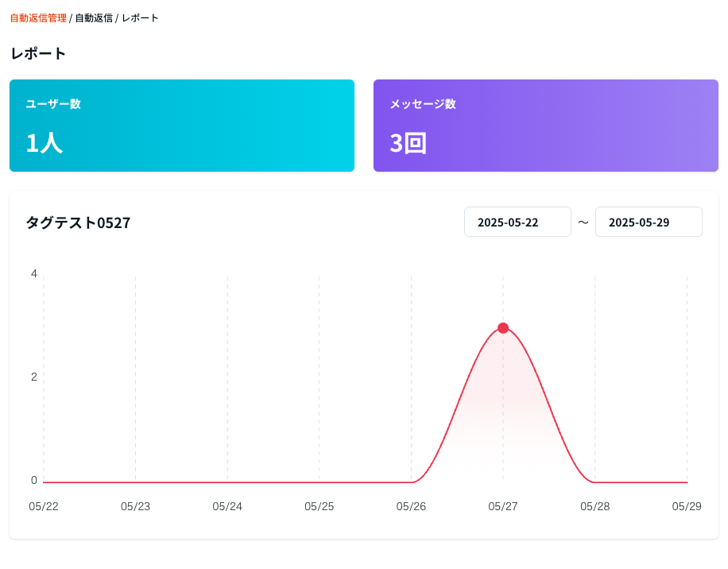Viewport: 728px width, 569px height.
Task: Click the 05/26 x-axis label
Action: pyautogui.click(x=411, y=506)
